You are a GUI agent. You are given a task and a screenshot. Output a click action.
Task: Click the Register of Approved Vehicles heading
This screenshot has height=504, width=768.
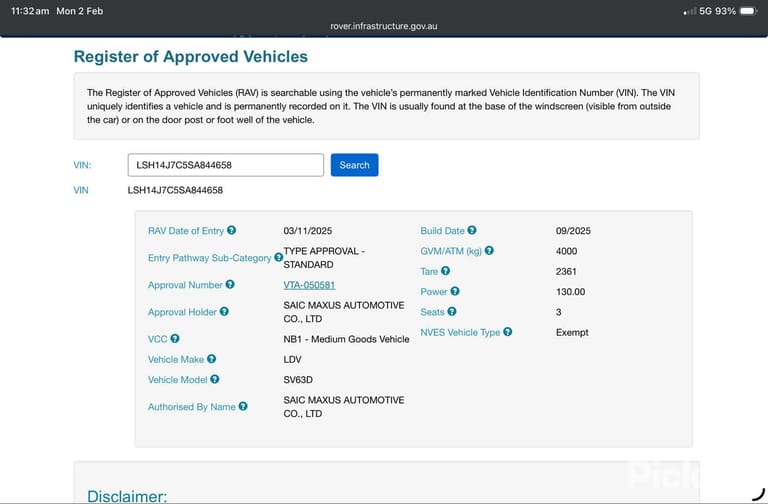(x=191, y=56)
